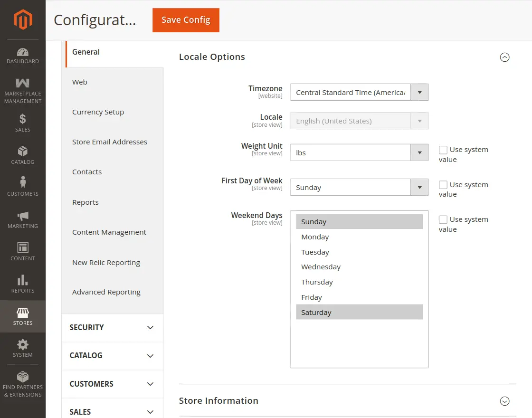Check Use system value beside First Day of Week
The image size is (532, 418).
click(442, 184)
